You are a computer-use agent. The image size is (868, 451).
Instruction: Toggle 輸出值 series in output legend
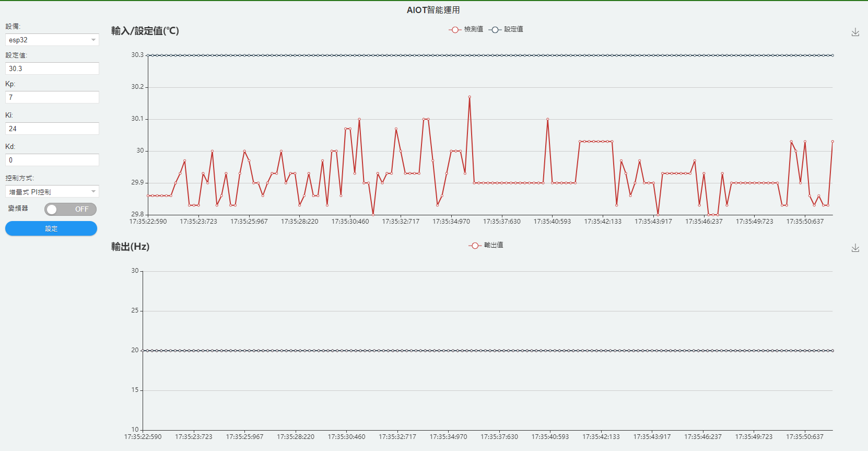[x=486, y=245]
